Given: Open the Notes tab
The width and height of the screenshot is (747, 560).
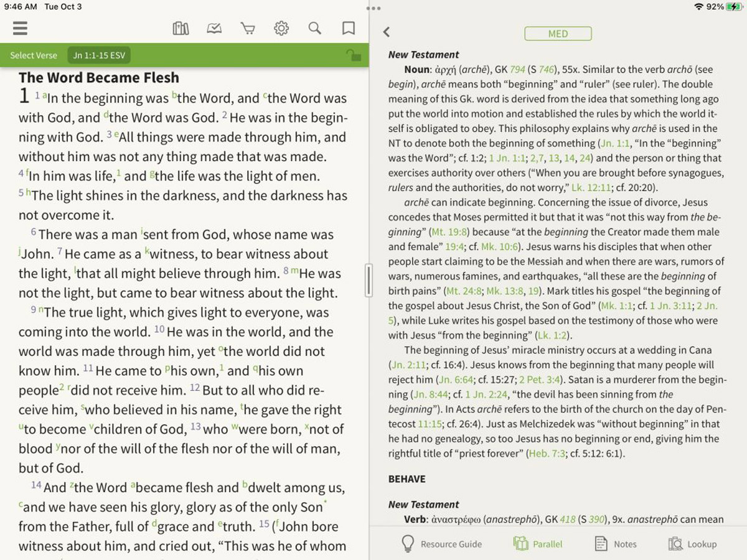Looking at the screenshot, I should pyautogui.click(x=616, y=544).
